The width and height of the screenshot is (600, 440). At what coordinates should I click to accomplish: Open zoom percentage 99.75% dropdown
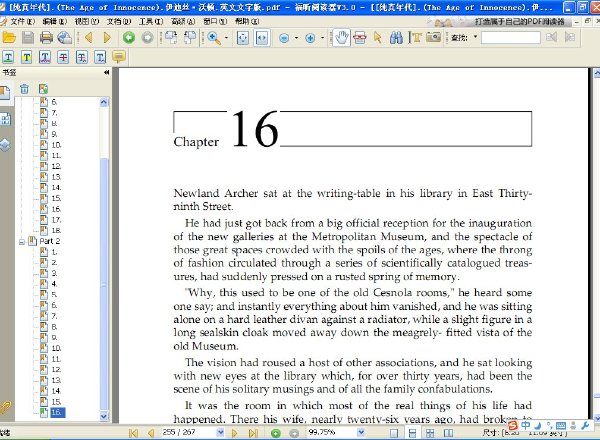361,432
